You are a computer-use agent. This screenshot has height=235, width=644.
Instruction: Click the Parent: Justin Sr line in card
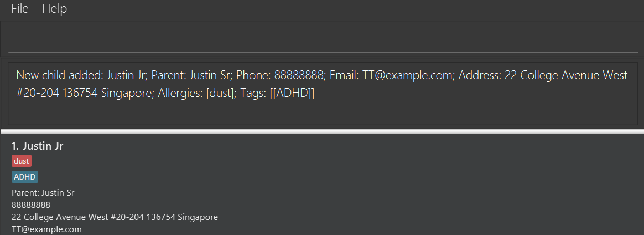coord(43,193)
